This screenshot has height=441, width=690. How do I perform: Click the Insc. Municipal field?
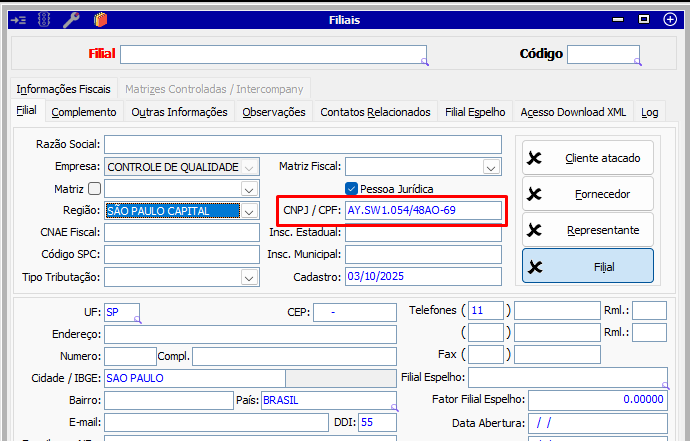click(x=423, y=254)
